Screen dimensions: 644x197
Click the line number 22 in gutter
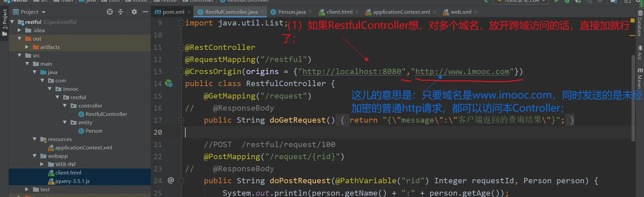[x=158, y=157]
